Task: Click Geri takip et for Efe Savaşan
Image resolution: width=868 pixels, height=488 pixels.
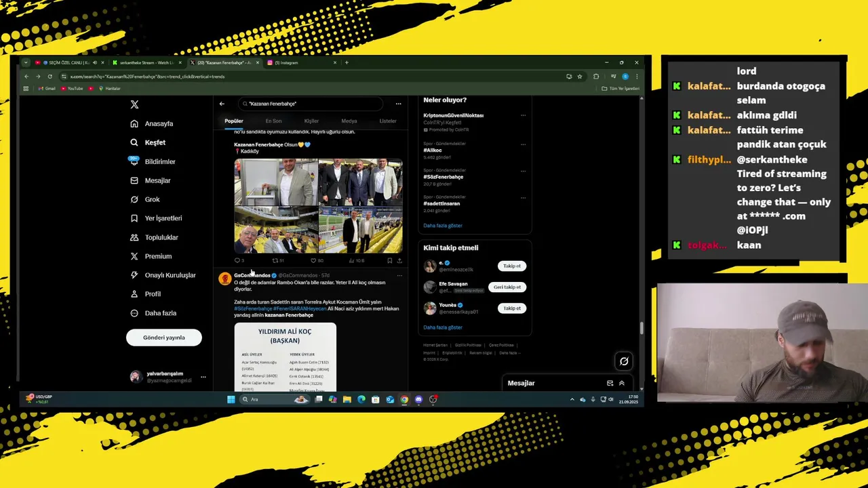Action: coord(507,287)
